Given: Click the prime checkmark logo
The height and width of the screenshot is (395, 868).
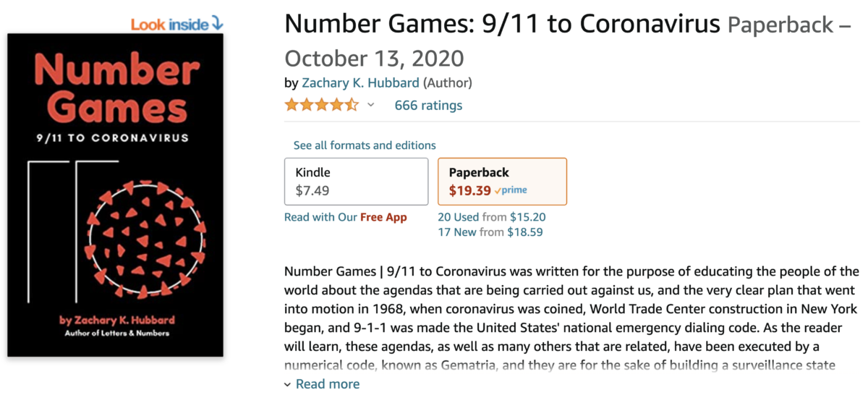Looking at the screenshot, I should click(511, 191).
